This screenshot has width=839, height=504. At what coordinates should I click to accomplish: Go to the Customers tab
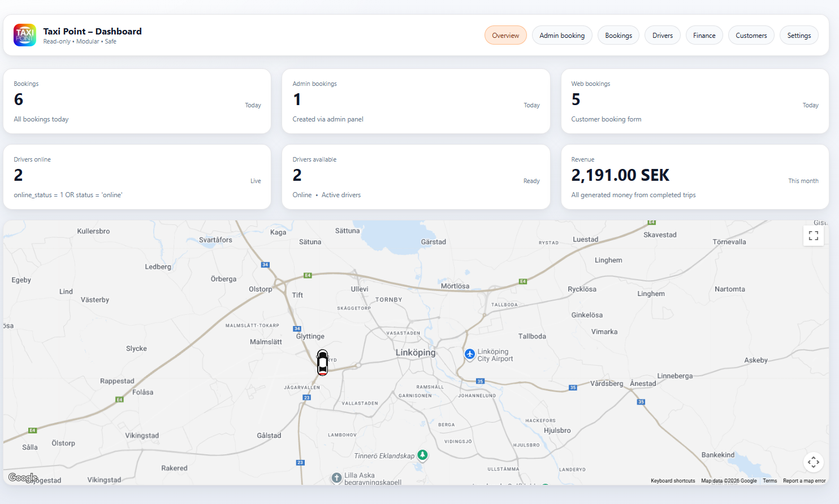751,34
